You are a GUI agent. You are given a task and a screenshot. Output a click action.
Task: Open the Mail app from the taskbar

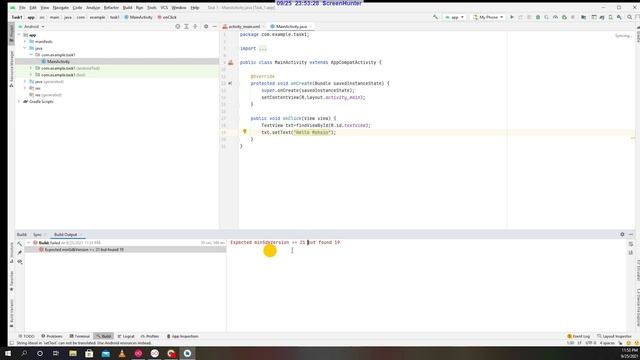pyautogui.click(x=106, y=353)
